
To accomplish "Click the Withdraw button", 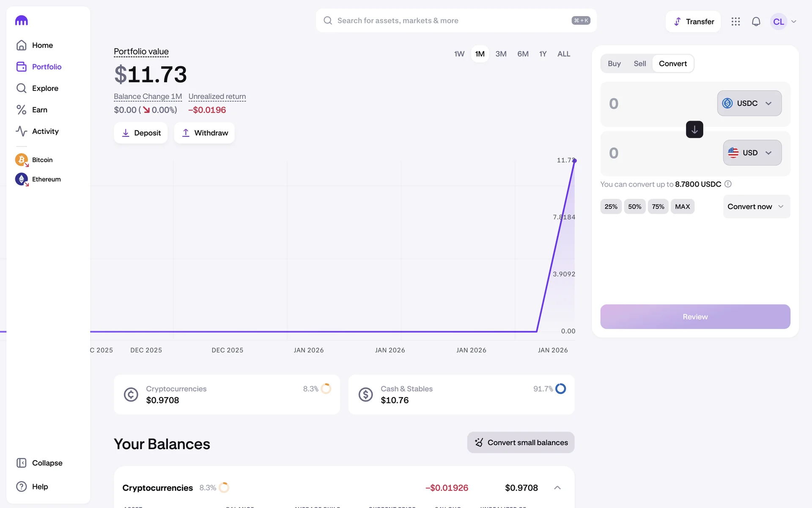I will [204, 133].
